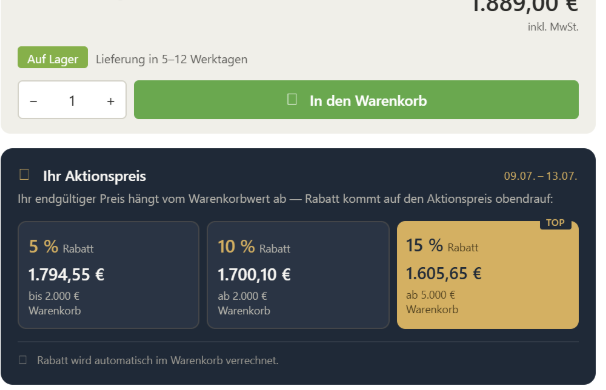Screen dimensions: 606x390
Task: Choose the gold 15 % Rabatt card
Action: tap(488, 275)
